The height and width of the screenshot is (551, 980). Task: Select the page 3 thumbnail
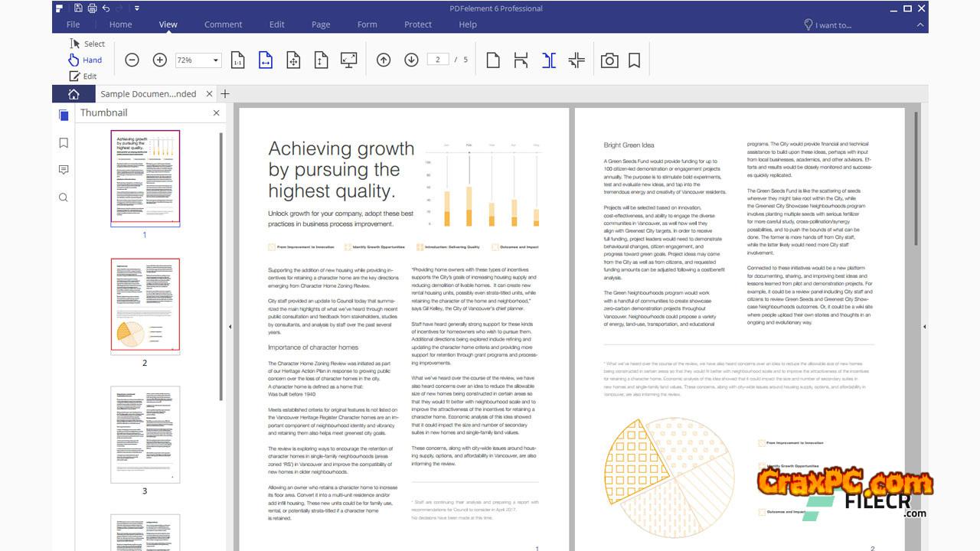145,434
